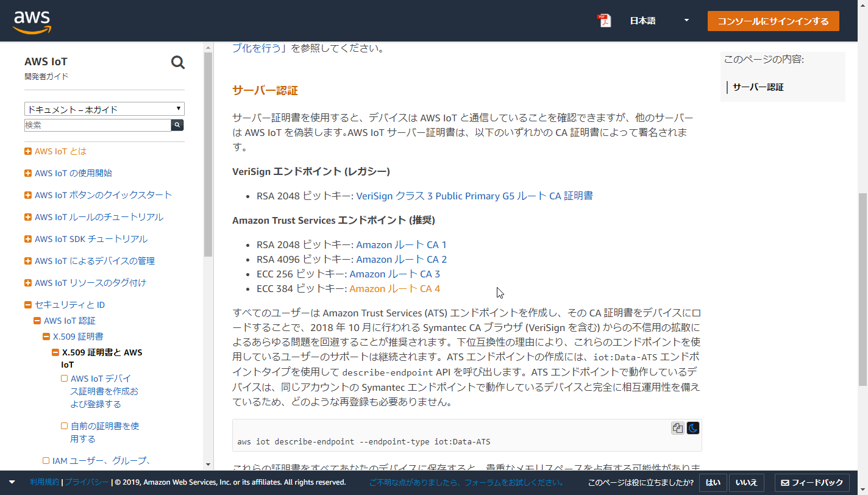
Task: Collapse the X.509 証明書 tree item
Action: (x=45, y=336)
